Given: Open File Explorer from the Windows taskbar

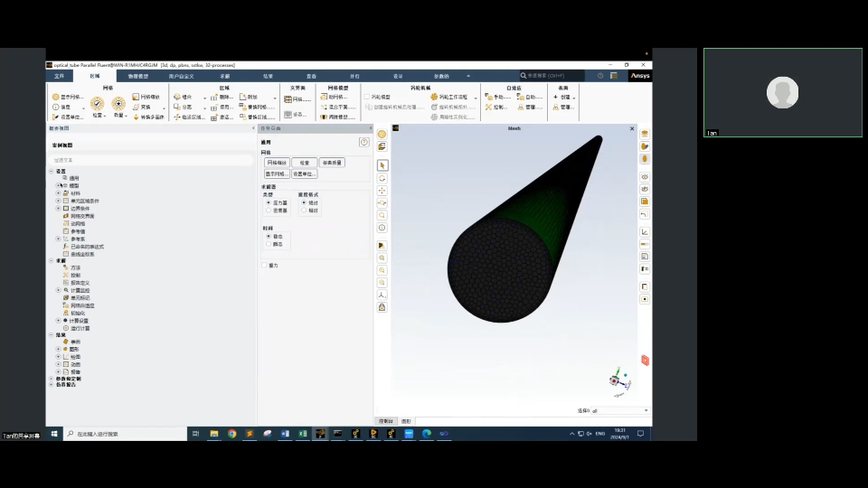Looking at the screenshot, I should (x=214, y=434).
